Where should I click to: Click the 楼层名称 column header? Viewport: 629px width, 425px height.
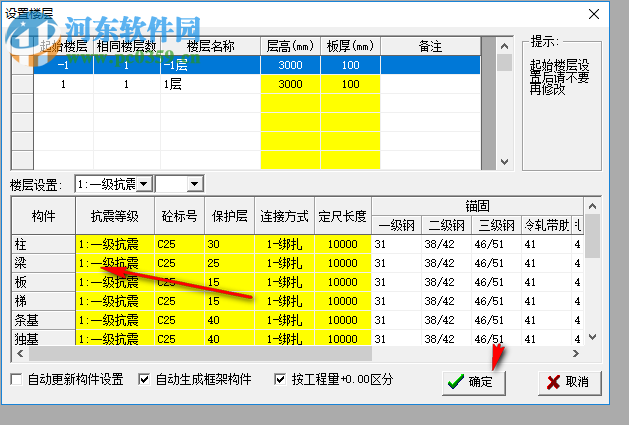tap(211, 46)
